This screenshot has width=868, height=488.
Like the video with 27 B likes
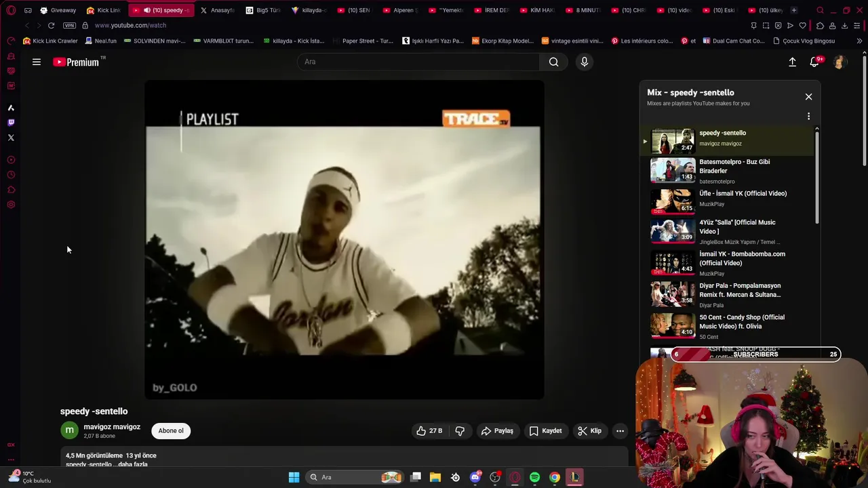429,430
